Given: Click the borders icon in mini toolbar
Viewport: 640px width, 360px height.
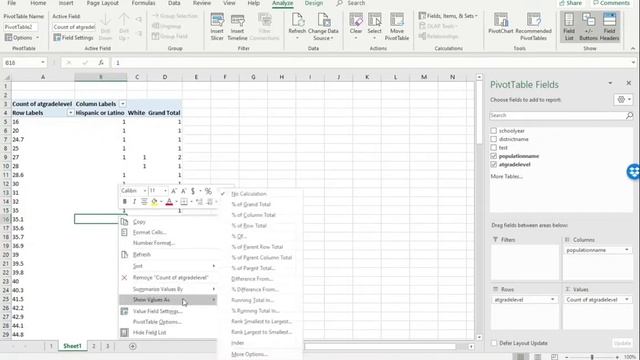Looking at the screenshot, I should point(184,202).
